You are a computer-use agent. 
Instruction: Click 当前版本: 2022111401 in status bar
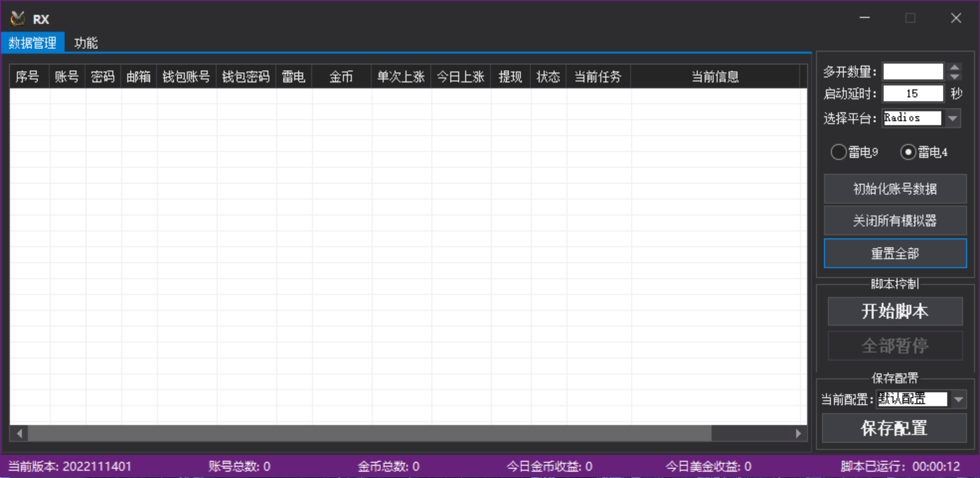[70, 467]
